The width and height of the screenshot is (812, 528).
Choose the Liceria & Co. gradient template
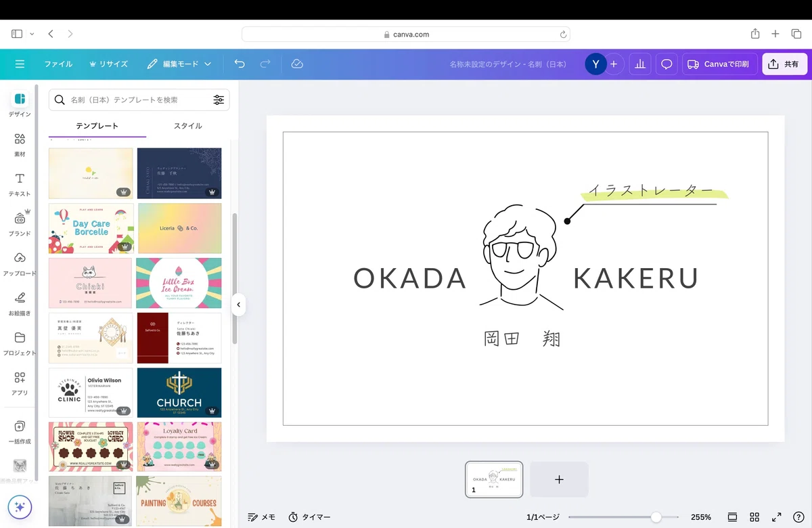coord(179,228)
